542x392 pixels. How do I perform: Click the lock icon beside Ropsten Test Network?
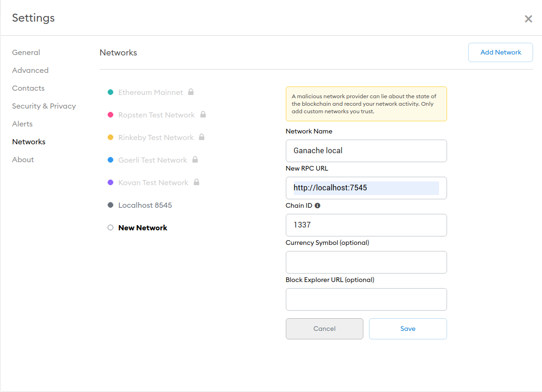[203, 114]
